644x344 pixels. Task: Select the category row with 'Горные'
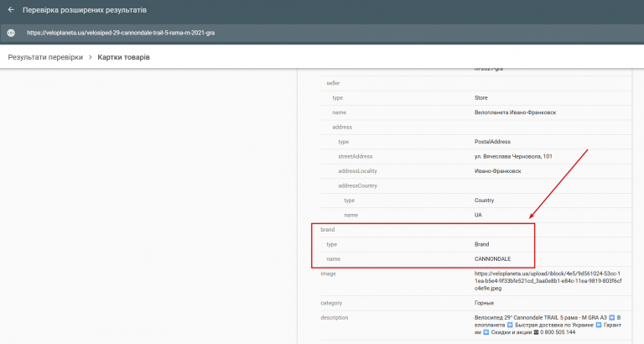(x=476, y=303)
